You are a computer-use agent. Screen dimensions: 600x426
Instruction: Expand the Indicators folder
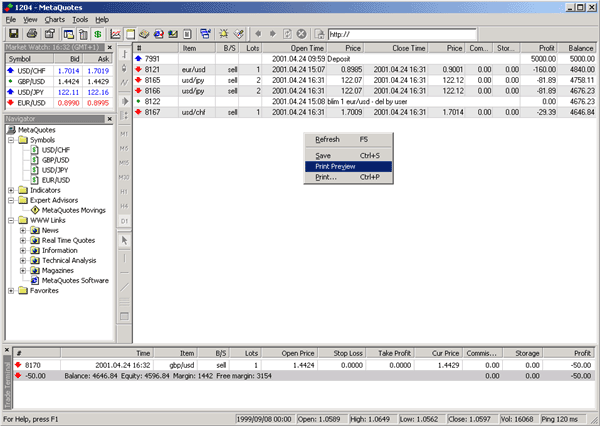click(11, 190)
